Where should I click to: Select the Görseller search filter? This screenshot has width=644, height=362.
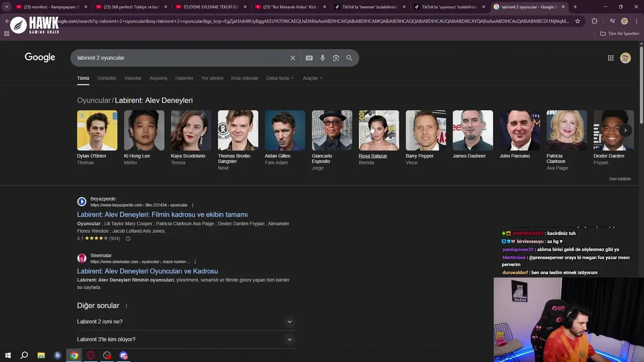tap(107, 78)
